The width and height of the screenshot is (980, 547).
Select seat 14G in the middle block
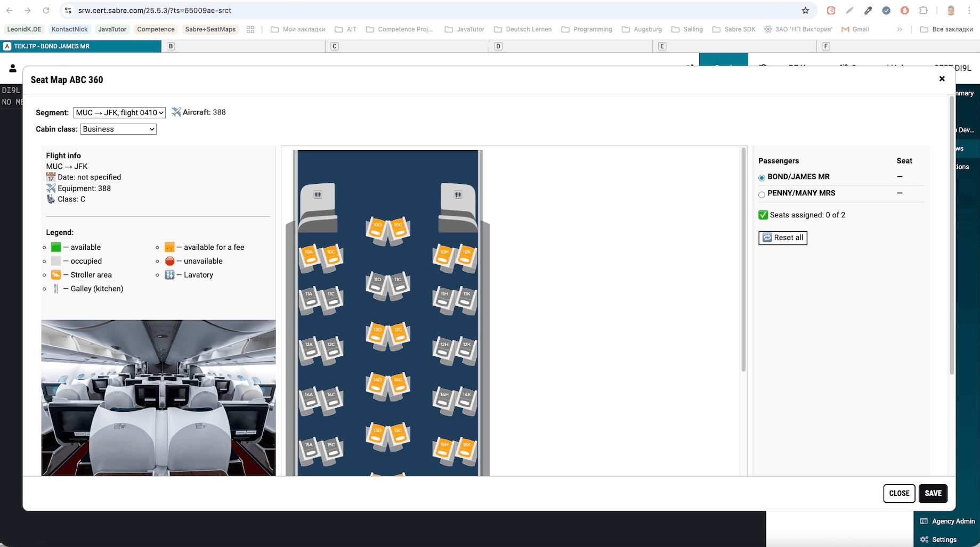click(398, 384)
